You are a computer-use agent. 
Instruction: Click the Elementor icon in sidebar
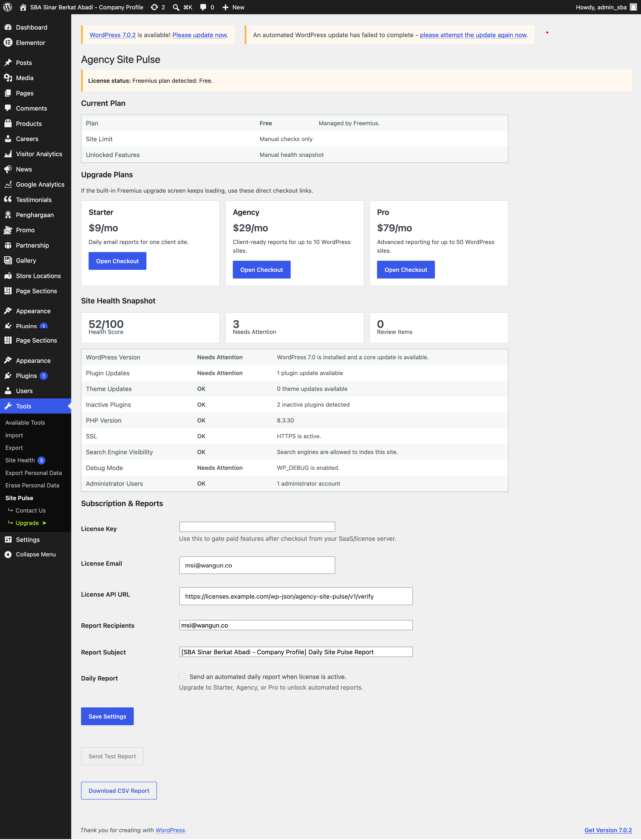pos(8,43)
